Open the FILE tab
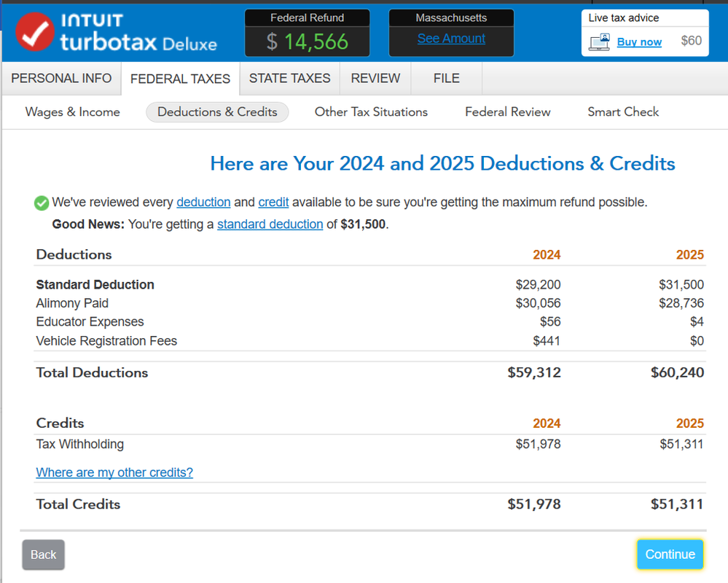This screenshot has height=583, width=728. (446, 78)
